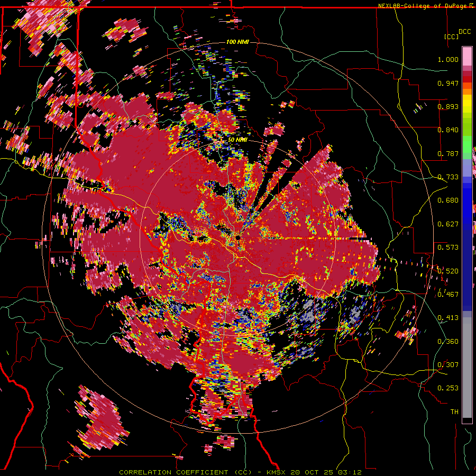Screen dimensions: 476x476
Task: Click the 0.520 color scale value
Action: tap(448, 271)
